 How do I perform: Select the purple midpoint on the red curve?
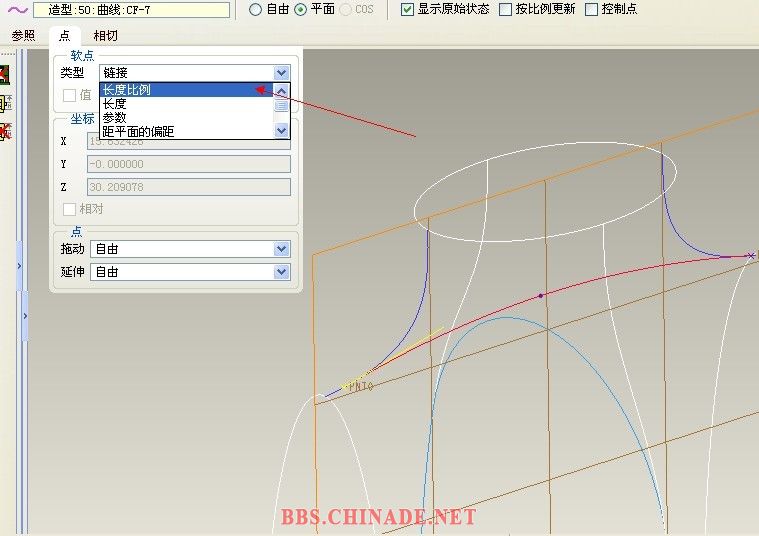(x=541, y=295)
